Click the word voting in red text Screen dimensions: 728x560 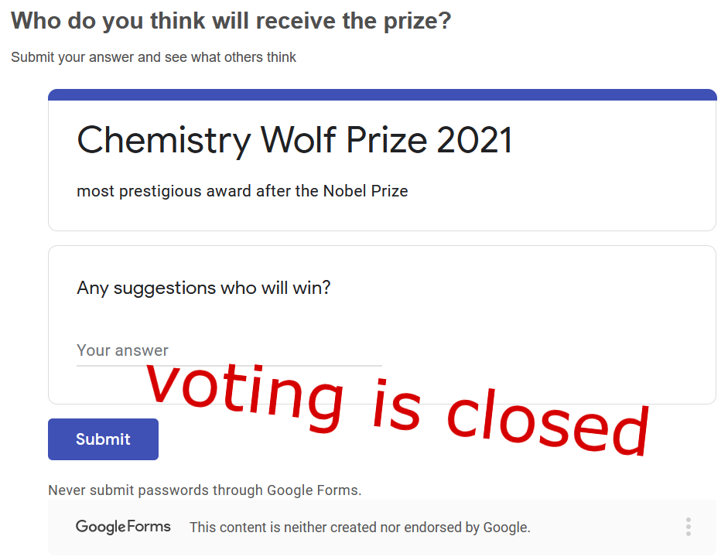click(x=244, y=395)
